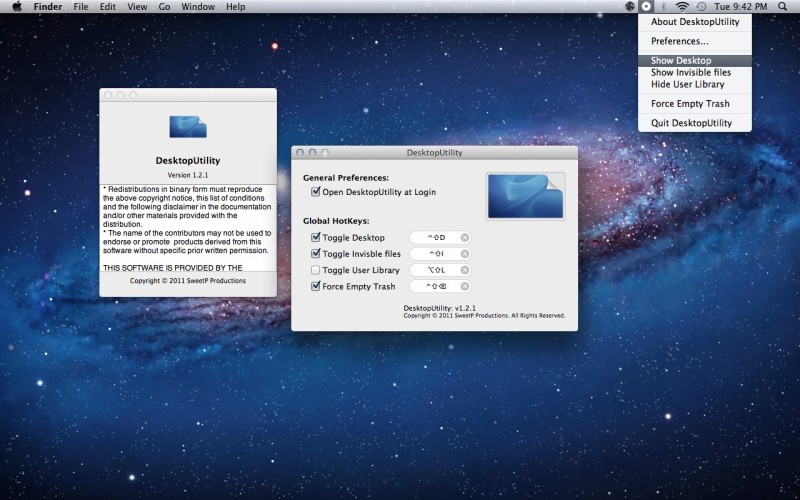
Task: Enable the Toggle User Library checkbox
Action: [315, 270]
